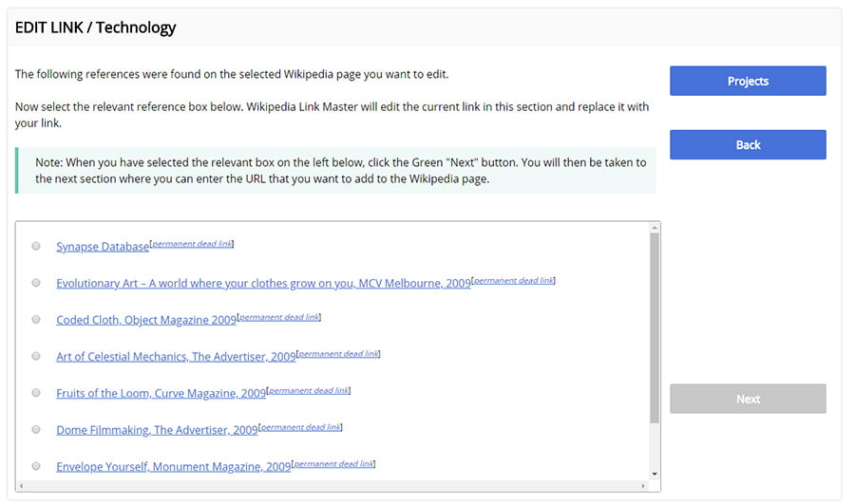Click permanent dead link tag after Evolutionary Art
Screen dimensions: 855x504
tap(514, 280)
